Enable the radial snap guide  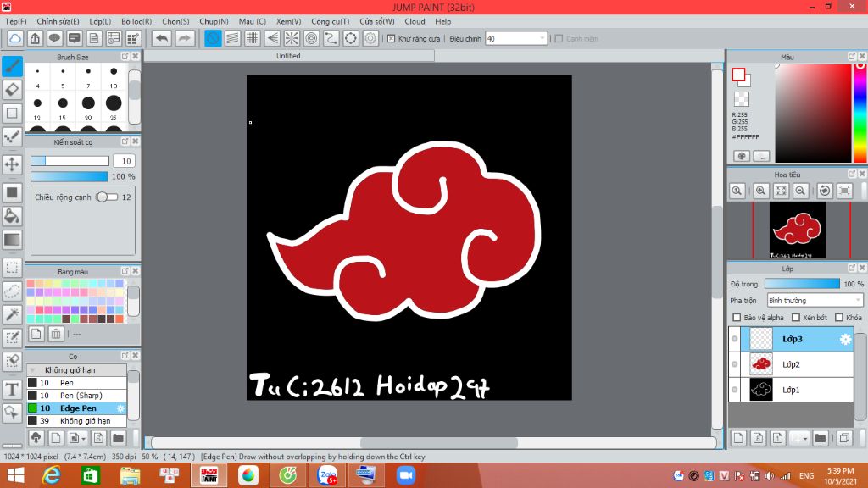(292, 38)
